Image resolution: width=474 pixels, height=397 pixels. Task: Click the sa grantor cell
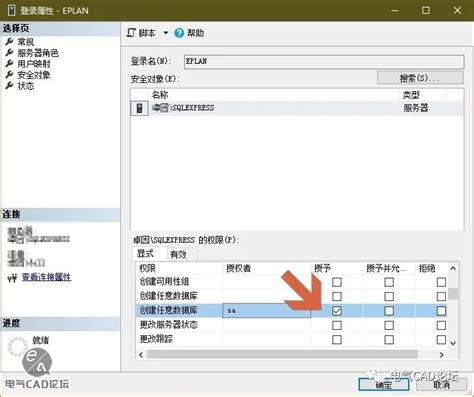(267, 311)
